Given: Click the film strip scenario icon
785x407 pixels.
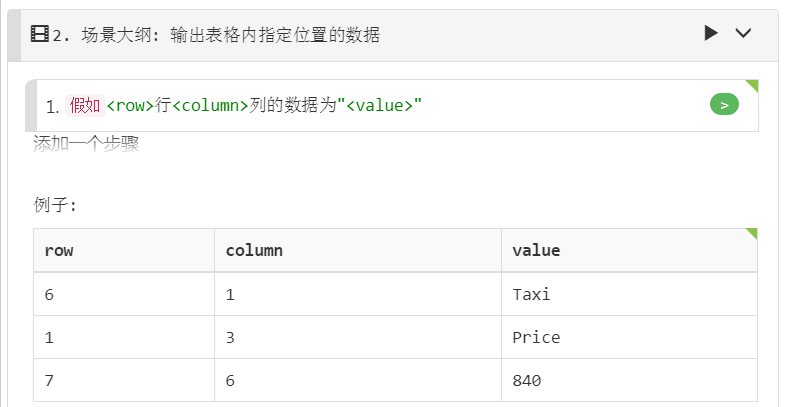Looking at the screenshot, I should (x=40, y=34).
